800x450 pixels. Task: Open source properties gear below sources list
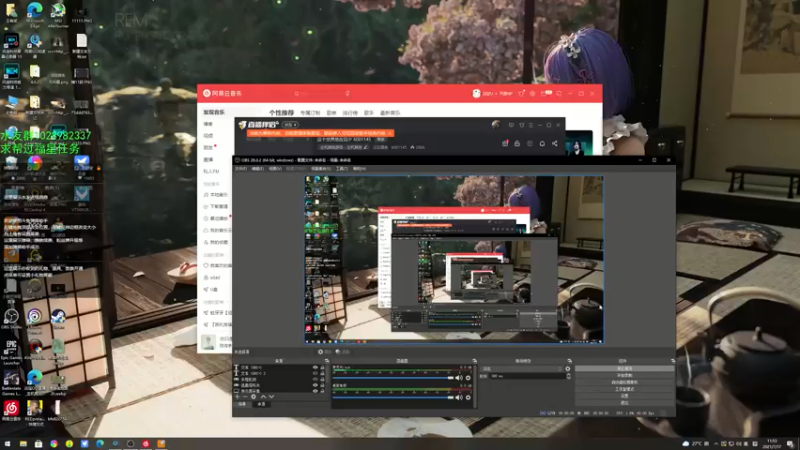coord(254,396)
